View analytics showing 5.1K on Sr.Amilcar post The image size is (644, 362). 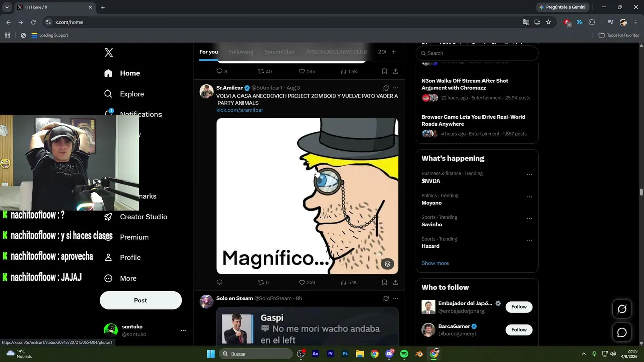coord(349,282)
